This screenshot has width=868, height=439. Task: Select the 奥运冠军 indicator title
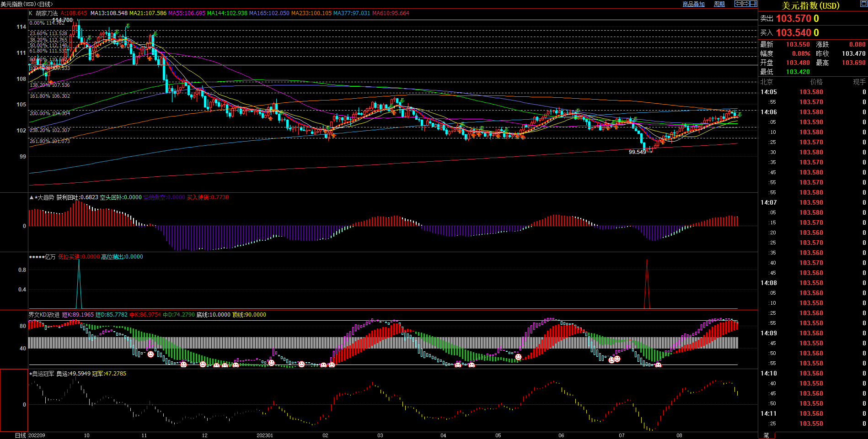click(43, 374)
